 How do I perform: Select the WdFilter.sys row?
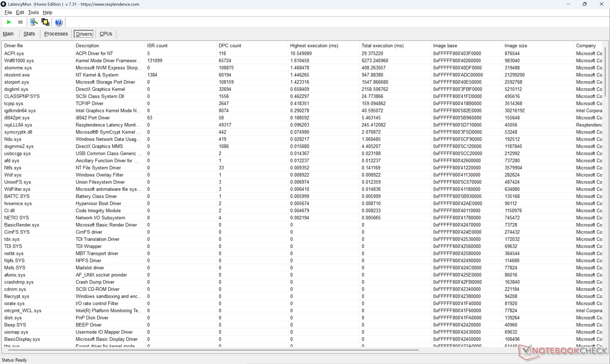click(x=302, y=189)
